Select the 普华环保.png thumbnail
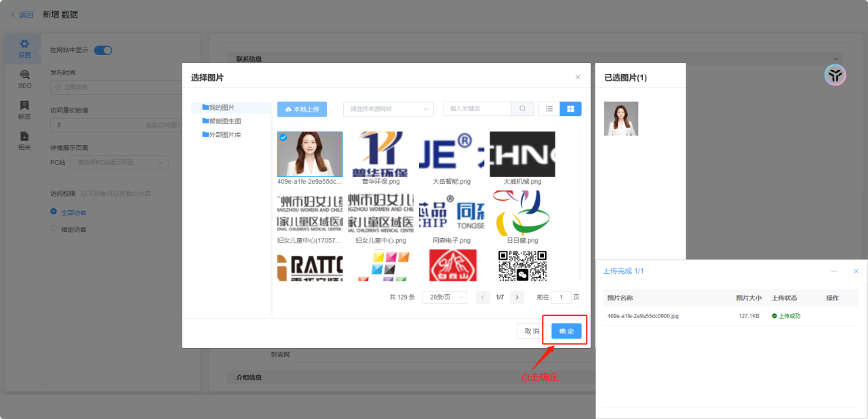 (380, 154)
